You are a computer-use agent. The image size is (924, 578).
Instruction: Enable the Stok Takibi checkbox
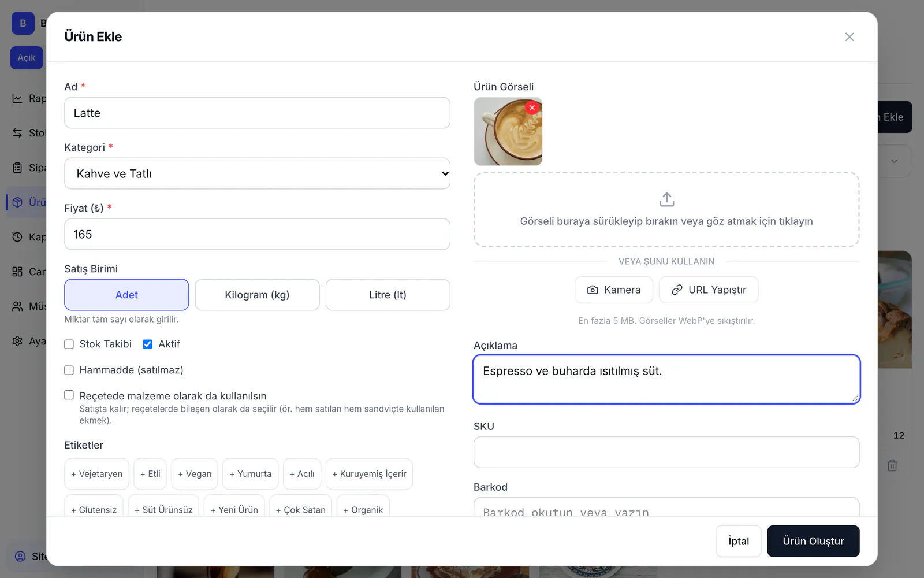(69, 344)
